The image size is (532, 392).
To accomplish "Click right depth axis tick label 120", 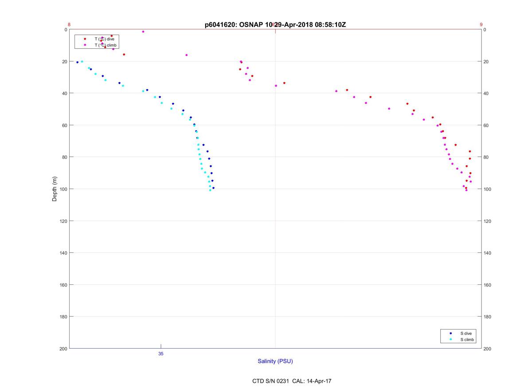I will coord(488,221).
